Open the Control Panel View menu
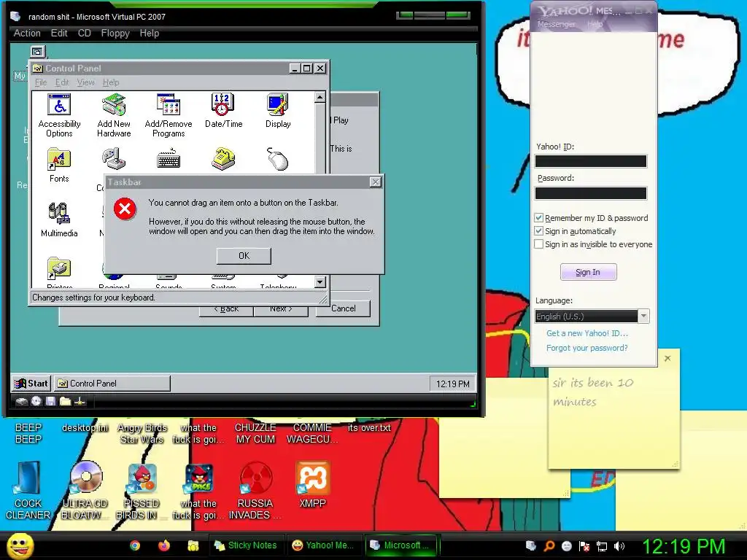This screenshot has height=560, width=747. (86, 82)
